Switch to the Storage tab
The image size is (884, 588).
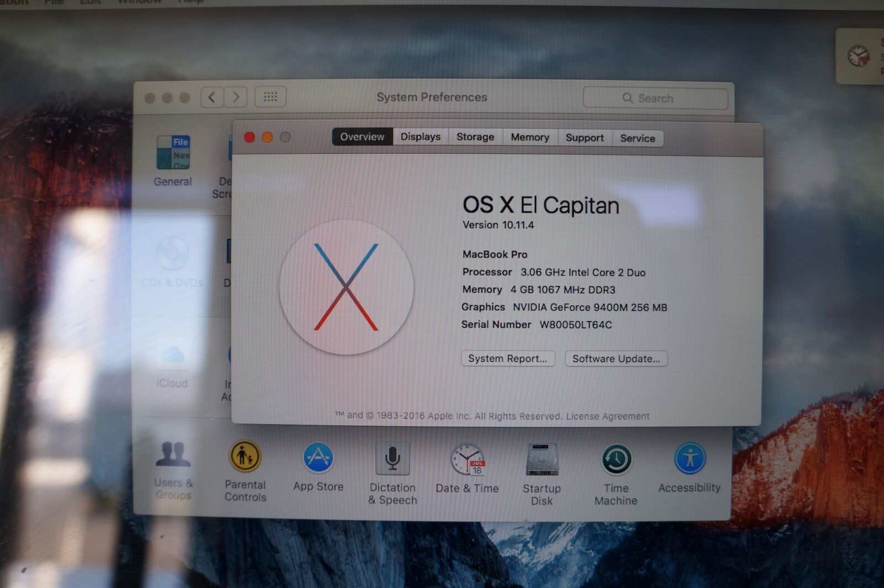point(475,137)
